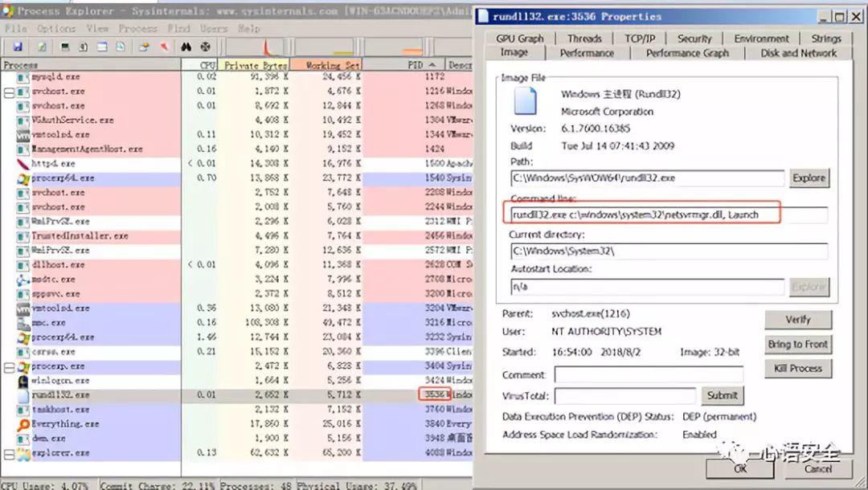Click the Comment text field
Viewport: 868px width, 490px height.
coord(648,375)
